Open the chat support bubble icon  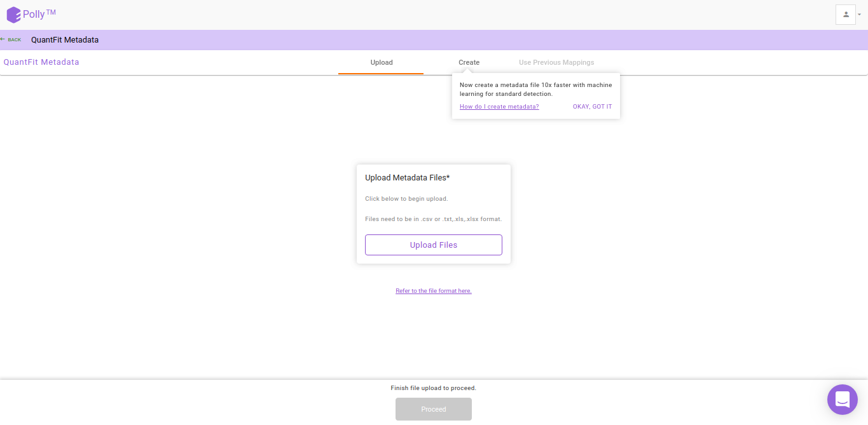[843, 400]
